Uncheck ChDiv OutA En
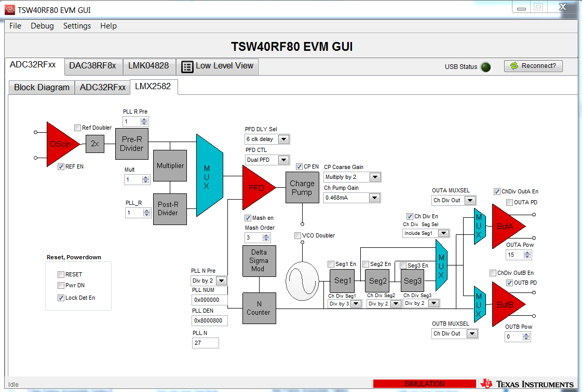This screenshot has height=392, width=582. [x=497, y=191]
